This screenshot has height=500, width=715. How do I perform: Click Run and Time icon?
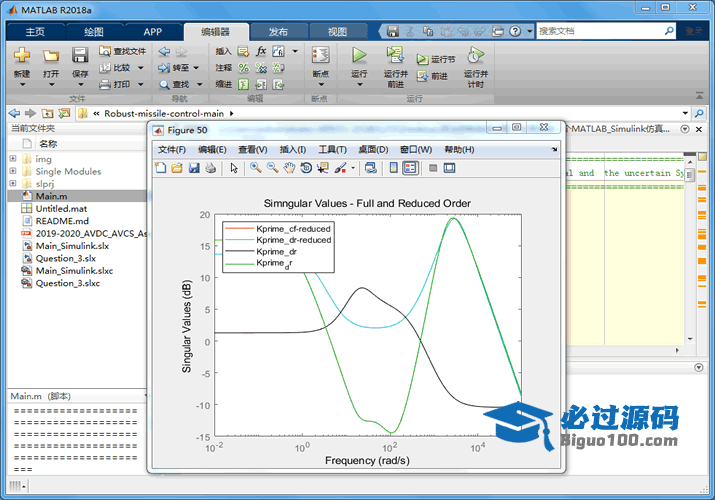pos(475,55)
